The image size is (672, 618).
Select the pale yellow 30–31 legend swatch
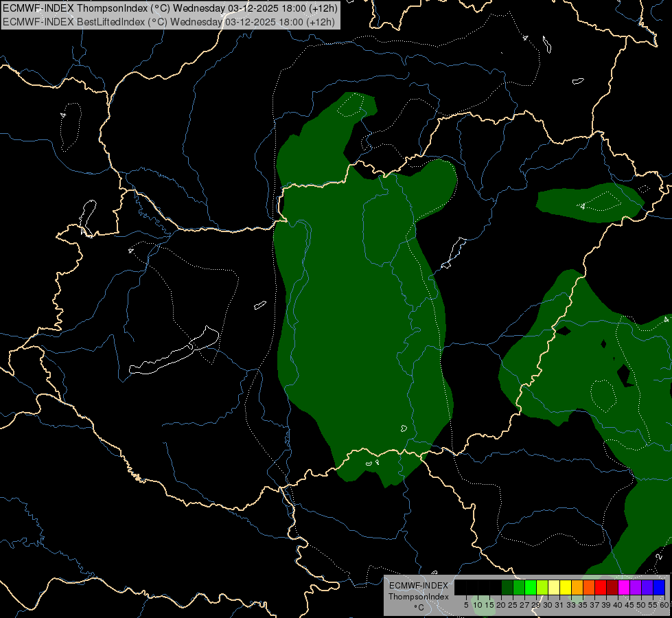tap(554, 587)
